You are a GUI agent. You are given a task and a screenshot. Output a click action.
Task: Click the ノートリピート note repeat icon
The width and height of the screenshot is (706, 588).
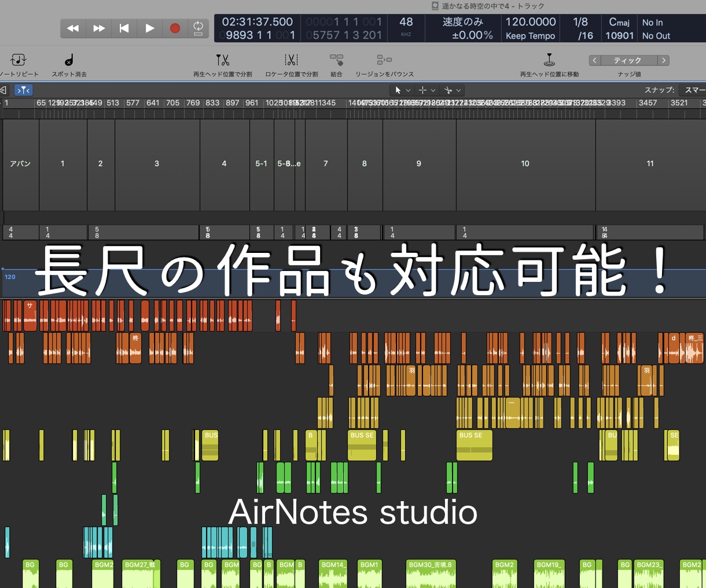pos(18,60)
